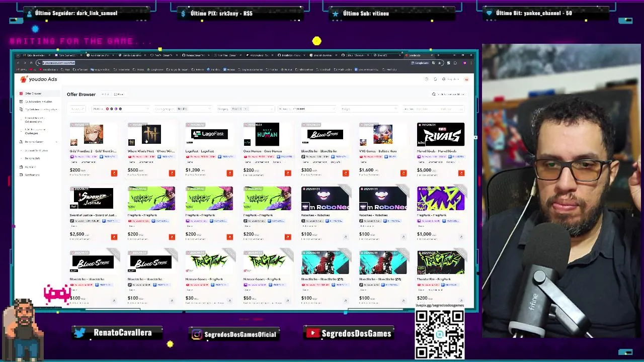This screenshot has height=362, width=644.
Task: Switch to List view beside Offer Browser title
Action: (105, 95)
